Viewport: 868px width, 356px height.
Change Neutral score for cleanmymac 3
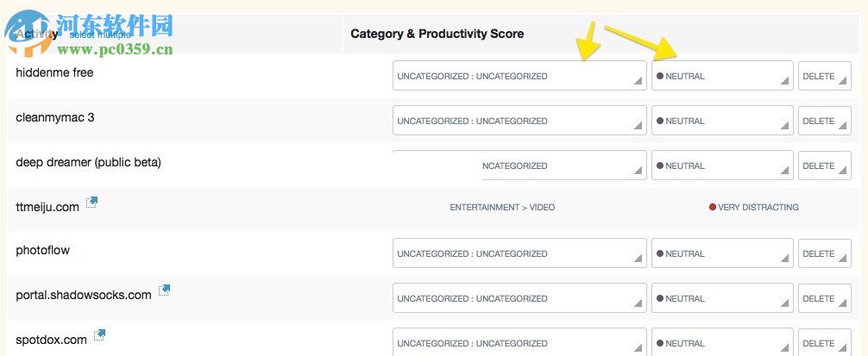(721, 121)
